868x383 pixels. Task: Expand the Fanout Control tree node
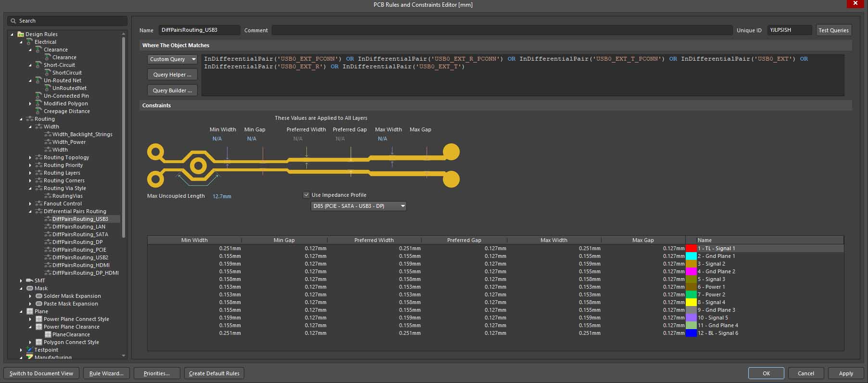pos(30,204)
